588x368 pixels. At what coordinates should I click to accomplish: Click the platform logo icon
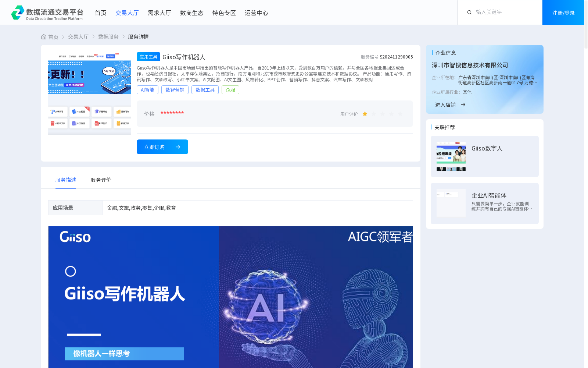point(18,13)
